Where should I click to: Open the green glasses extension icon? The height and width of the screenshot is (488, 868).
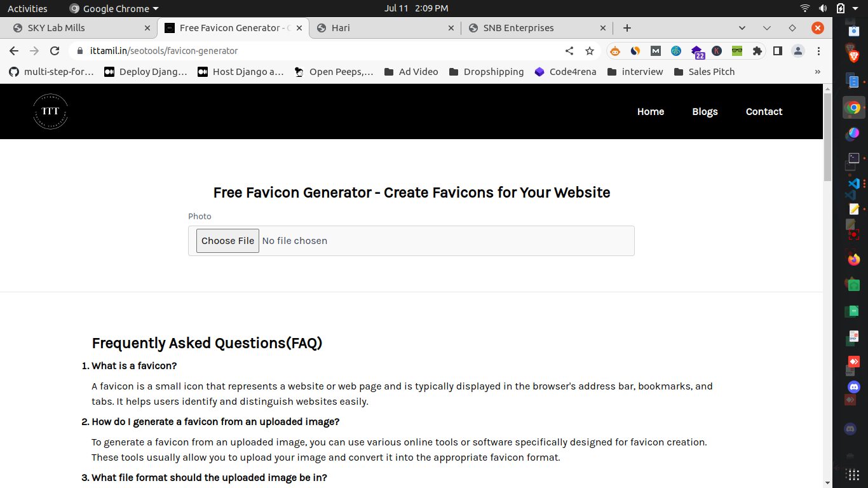(x=737, y=51)
